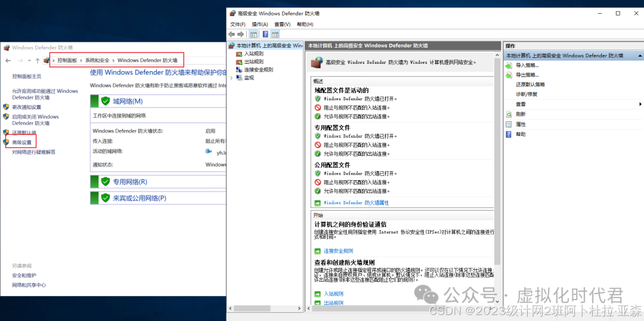This screenshot has width=644, height=321.
Task: Click 系统和安全 in the address breadcrumb
Action: [97, 60]
